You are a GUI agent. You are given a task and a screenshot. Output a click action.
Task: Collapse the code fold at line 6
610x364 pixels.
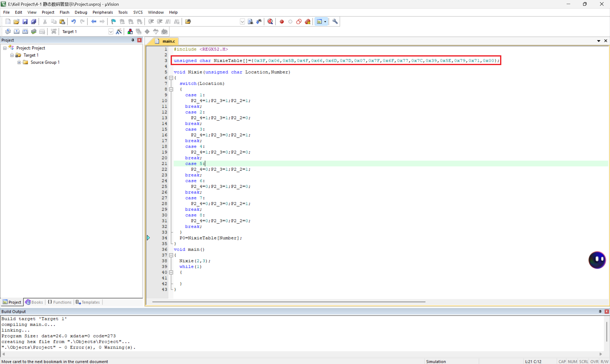pyautogui.click(x=171, y=78)
